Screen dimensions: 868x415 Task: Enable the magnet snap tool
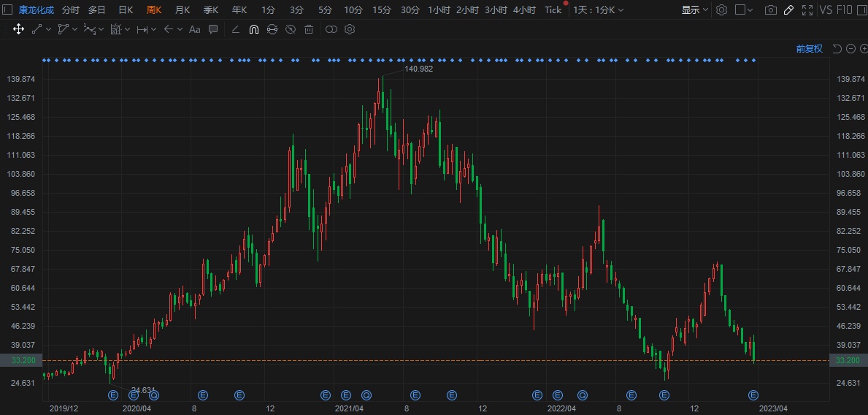coord(253,29)
